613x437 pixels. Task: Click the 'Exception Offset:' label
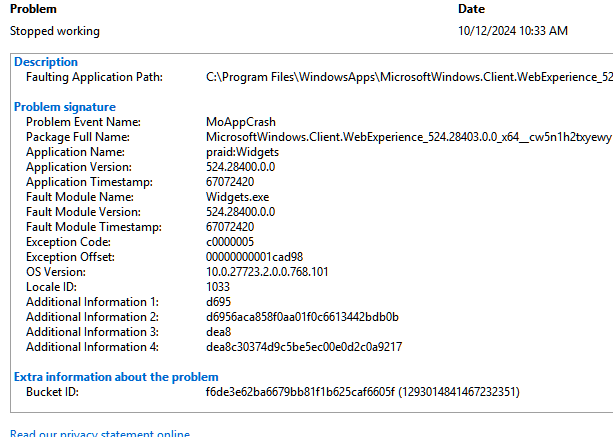coord(70,257)
